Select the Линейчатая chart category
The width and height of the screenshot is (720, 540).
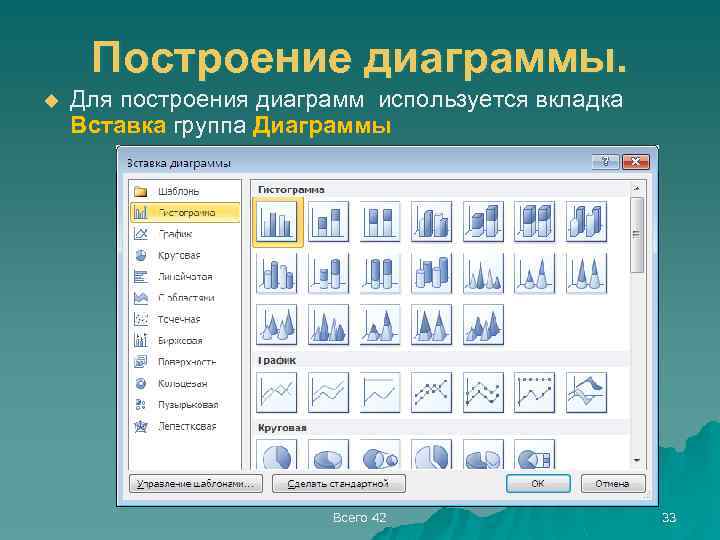(185, 276)
